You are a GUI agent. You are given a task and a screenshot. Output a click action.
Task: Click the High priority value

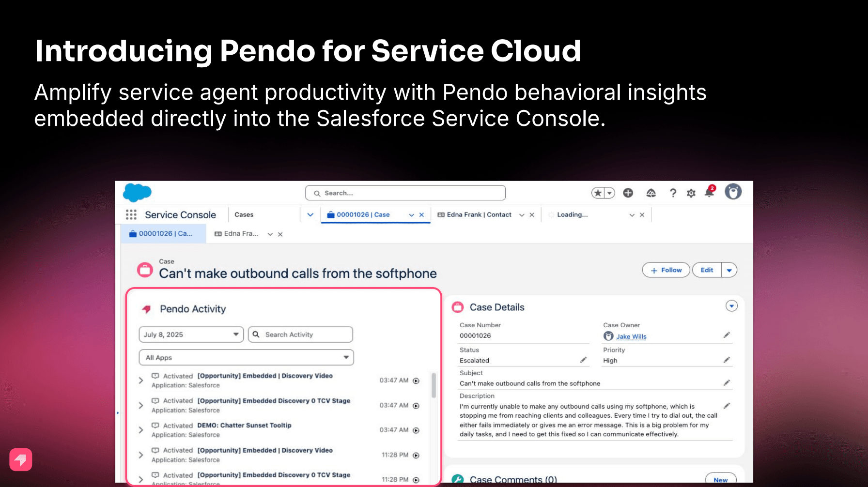(x=610, y=361)
